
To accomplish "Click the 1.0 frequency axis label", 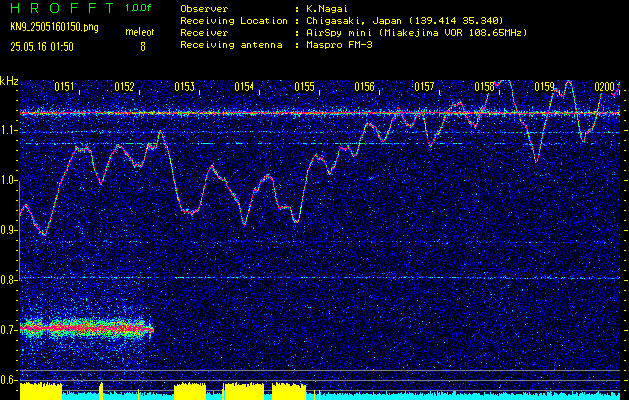I will point(9,181).
